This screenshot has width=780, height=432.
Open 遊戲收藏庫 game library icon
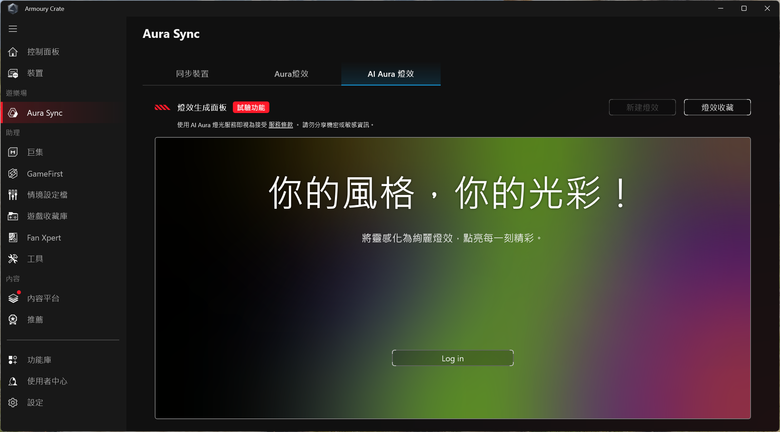pos(13,216)
